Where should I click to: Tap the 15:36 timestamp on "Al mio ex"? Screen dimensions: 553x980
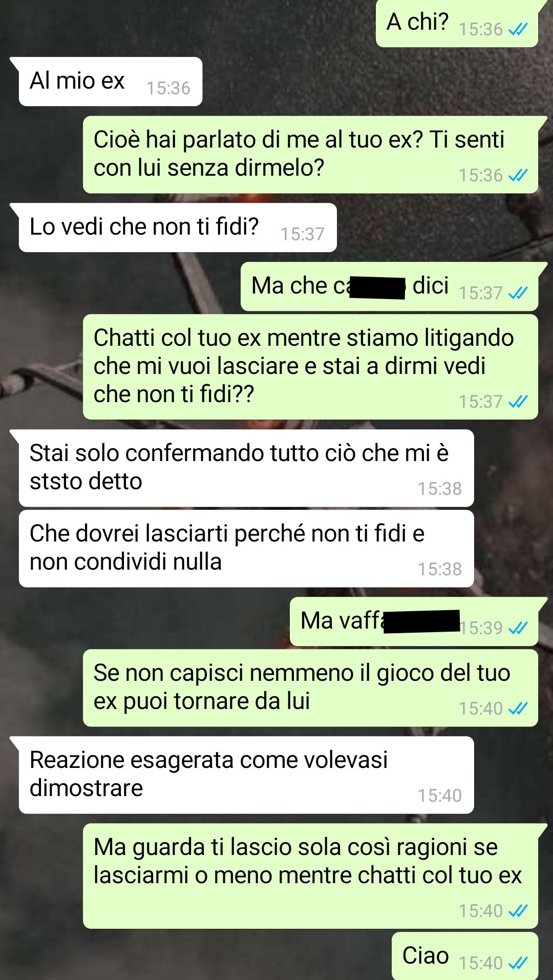tap(168, 89)
